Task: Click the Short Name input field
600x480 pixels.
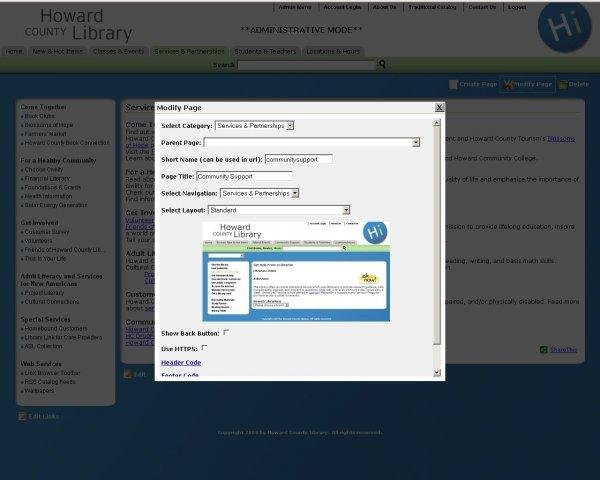Action: (x=299, y=159)
